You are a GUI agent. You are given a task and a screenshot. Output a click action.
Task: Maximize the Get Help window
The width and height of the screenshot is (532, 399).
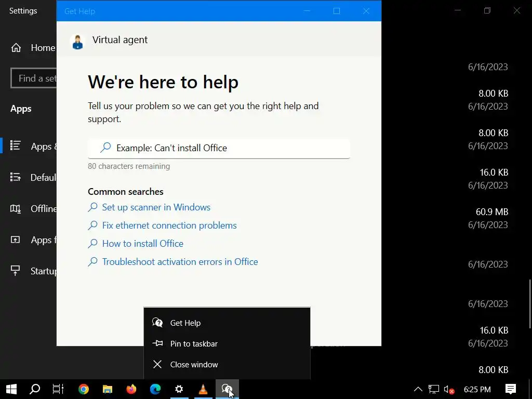pos(337,11)
